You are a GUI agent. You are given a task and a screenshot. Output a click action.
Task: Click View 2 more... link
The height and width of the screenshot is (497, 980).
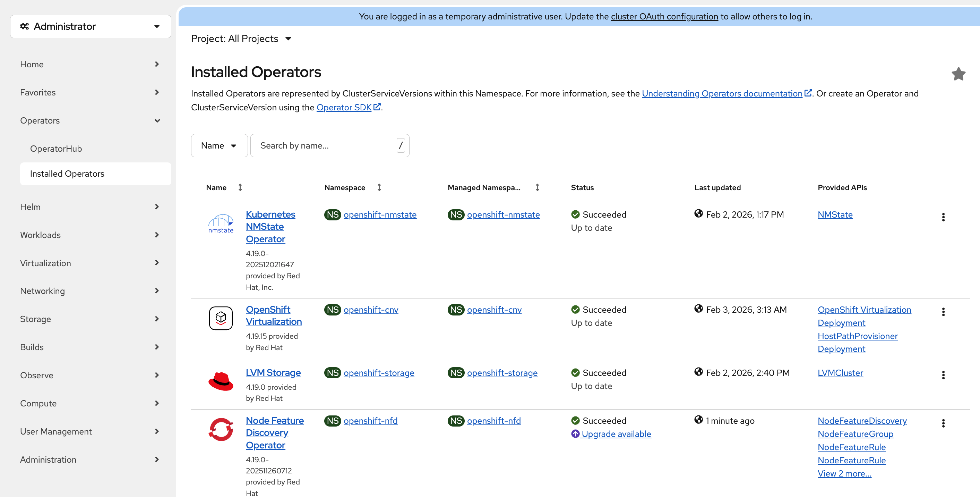coord(844,473)
